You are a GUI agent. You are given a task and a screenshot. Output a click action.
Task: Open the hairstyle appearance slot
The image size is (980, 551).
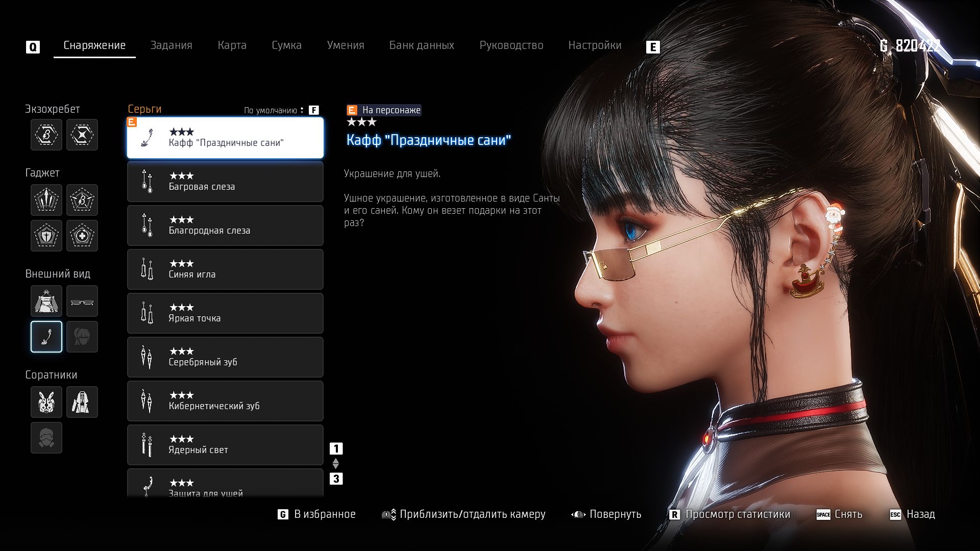click(82, 337)
